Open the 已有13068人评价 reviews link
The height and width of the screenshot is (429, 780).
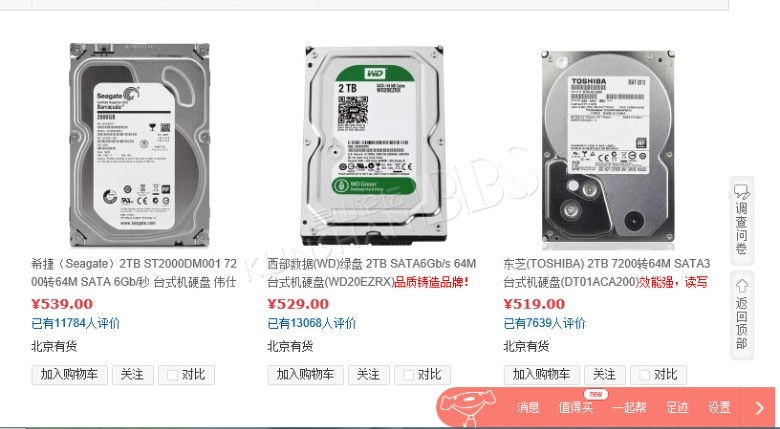[x=312, y=323]
